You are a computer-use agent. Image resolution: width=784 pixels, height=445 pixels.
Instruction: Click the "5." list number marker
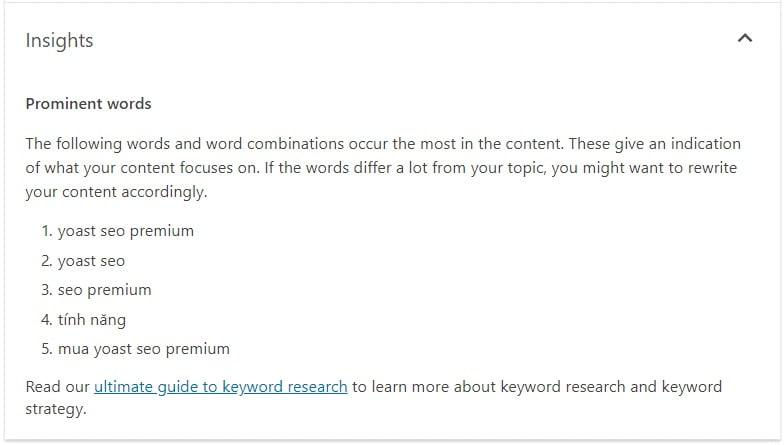[47, 349]
